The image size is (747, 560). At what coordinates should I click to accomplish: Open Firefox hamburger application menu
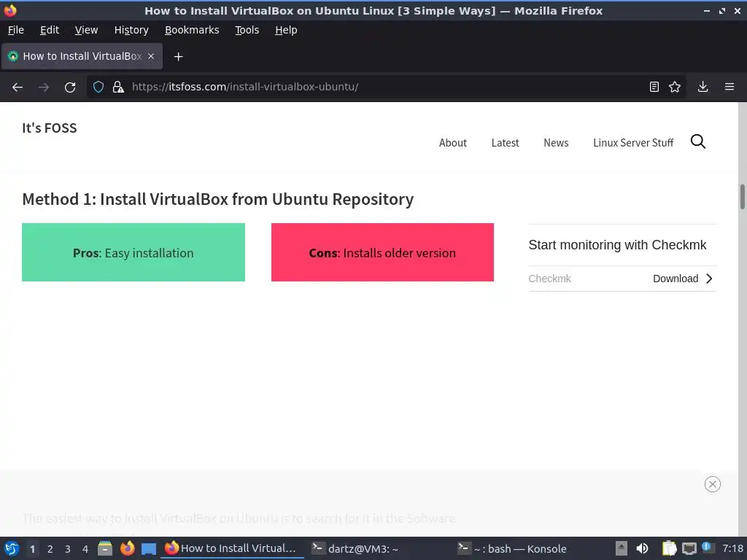(x=729, y=87)
